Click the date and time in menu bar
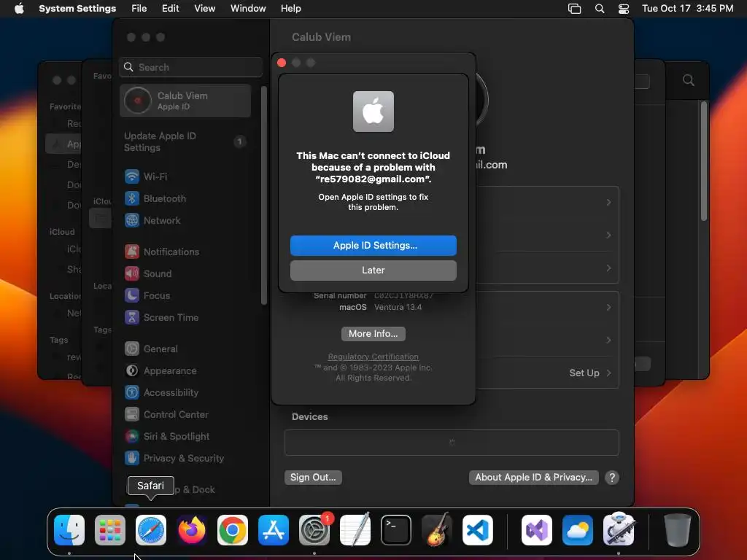 pyautogui.click(x=687, y=9)
